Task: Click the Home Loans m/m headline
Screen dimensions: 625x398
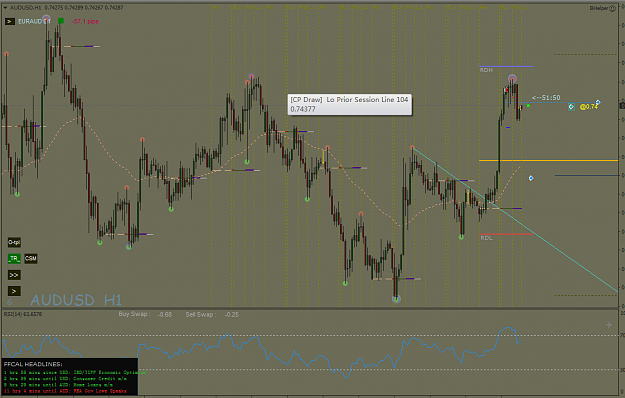Action: [58, 385]
